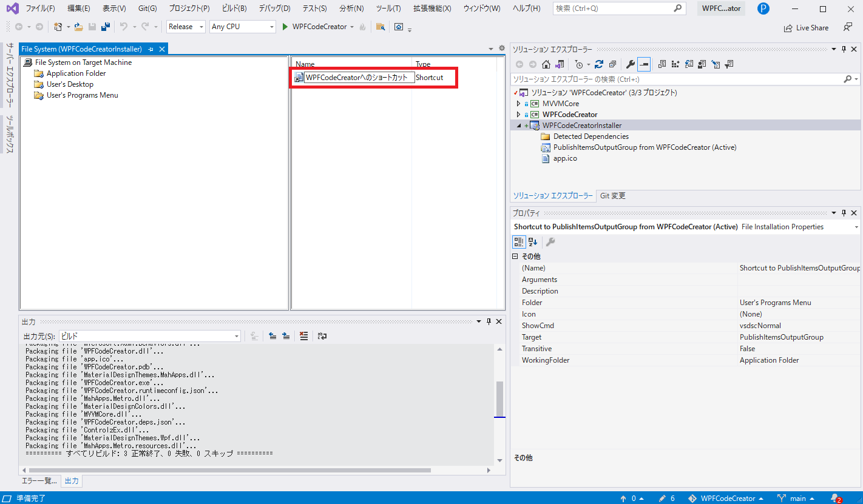Click the unpushed commits arrow count 0

point(632,499)
